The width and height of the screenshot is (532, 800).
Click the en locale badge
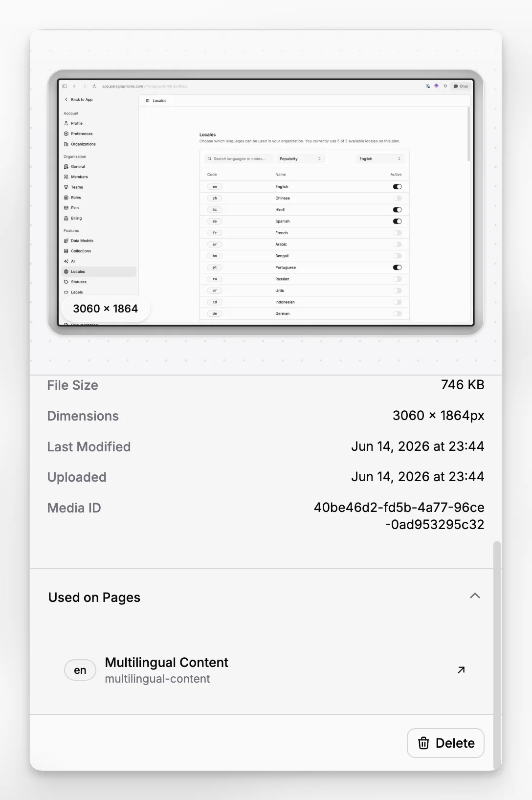coord(80,670)
